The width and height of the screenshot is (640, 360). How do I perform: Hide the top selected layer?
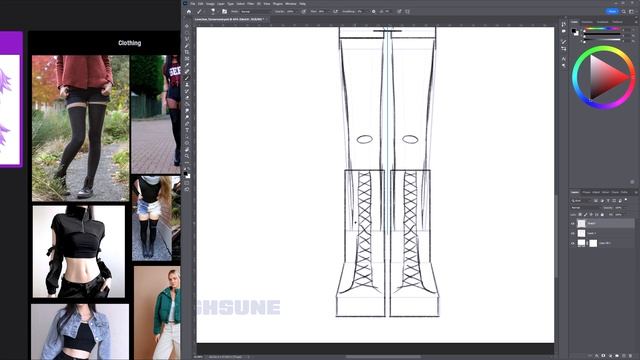pos(573,224)
